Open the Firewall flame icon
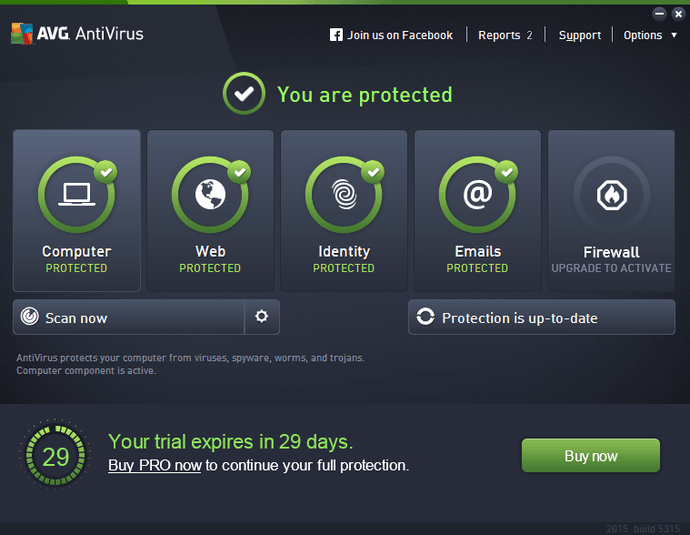Screen dimensions: 690x535 coord(612,195)
